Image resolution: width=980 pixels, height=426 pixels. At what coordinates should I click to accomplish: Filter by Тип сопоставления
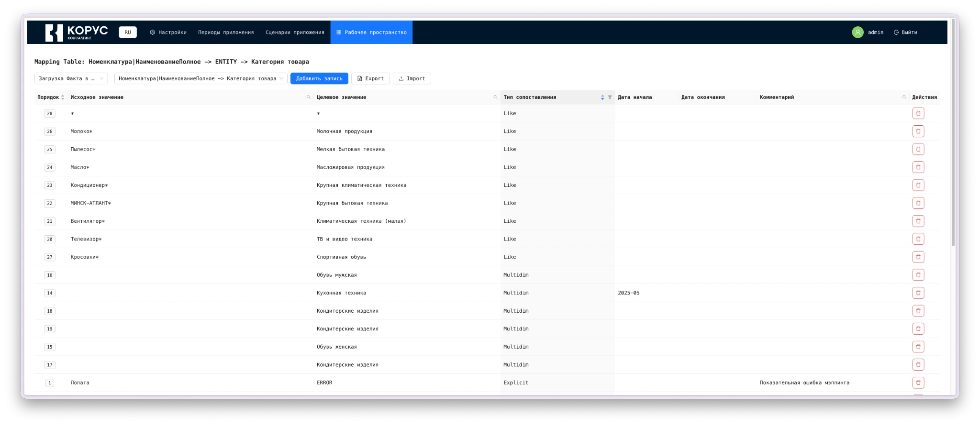(610, 97)
